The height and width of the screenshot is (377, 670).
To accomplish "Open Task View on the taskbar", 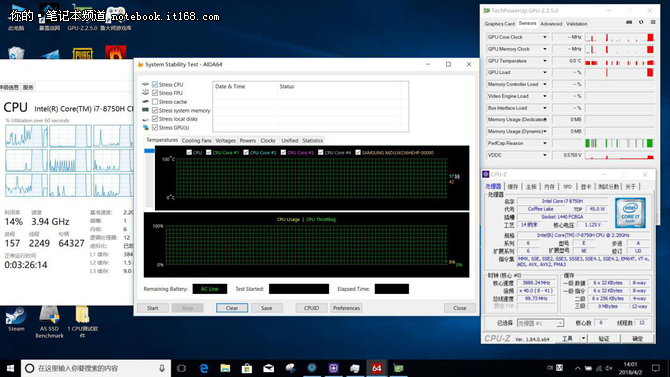I will coord(181,368).
